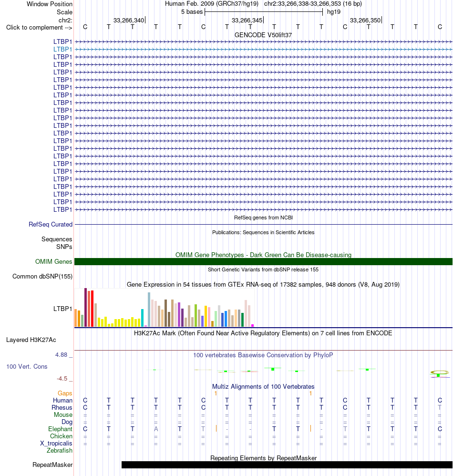Click the 'Rhesus' alignment row label
Viewport: 453px width, 476px height.
(x=62, y=408)
